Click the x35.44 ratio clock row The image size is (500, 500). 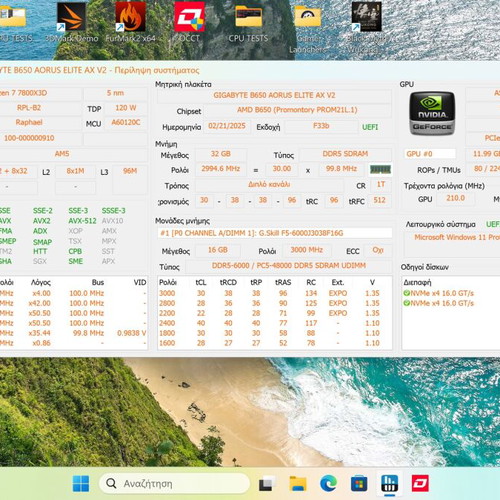(x=73, y=333)
